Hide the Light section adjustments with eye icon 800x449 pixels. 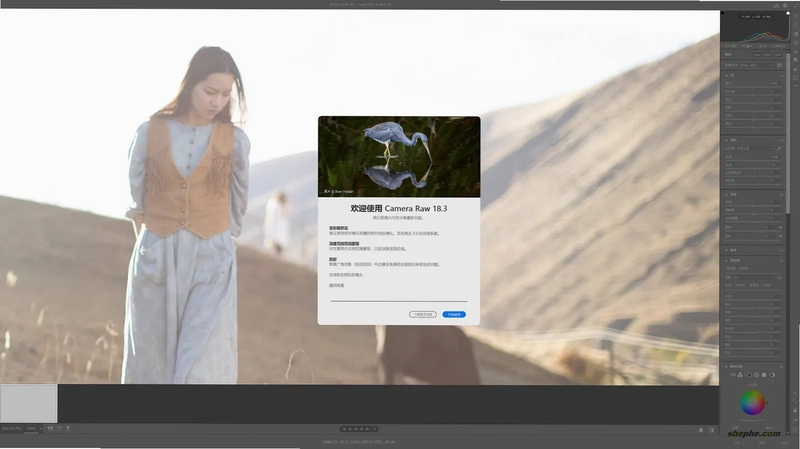click(x=782, y=76)
